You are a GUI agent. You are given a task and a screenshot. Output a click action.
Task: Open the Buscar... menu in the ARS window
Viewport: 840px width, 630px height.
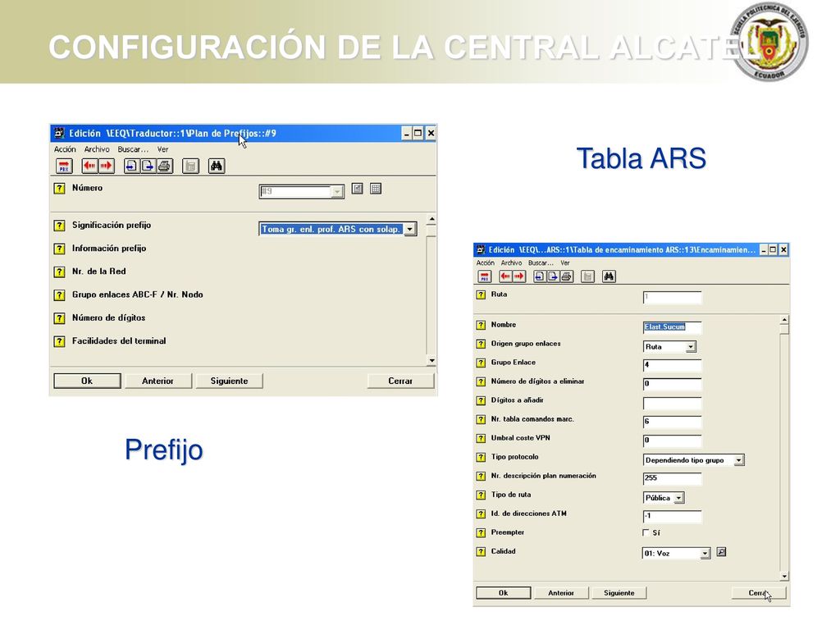point(541,263)
